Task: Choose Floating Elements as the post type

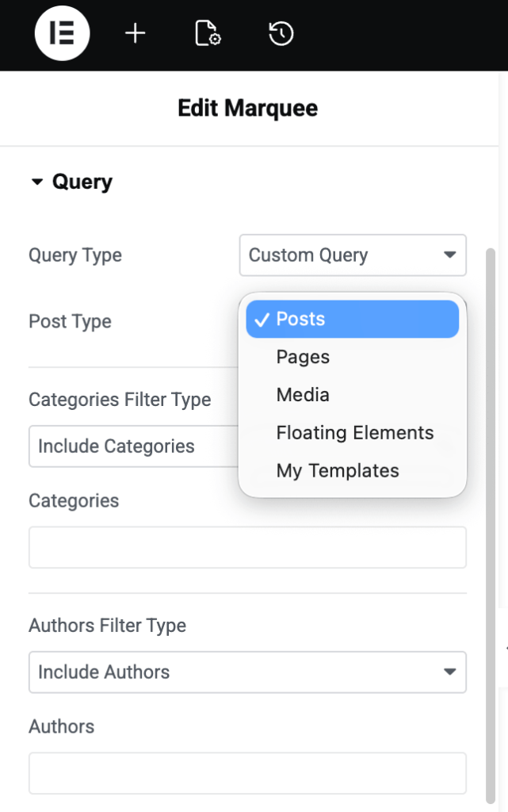Action: coord(354,432)
